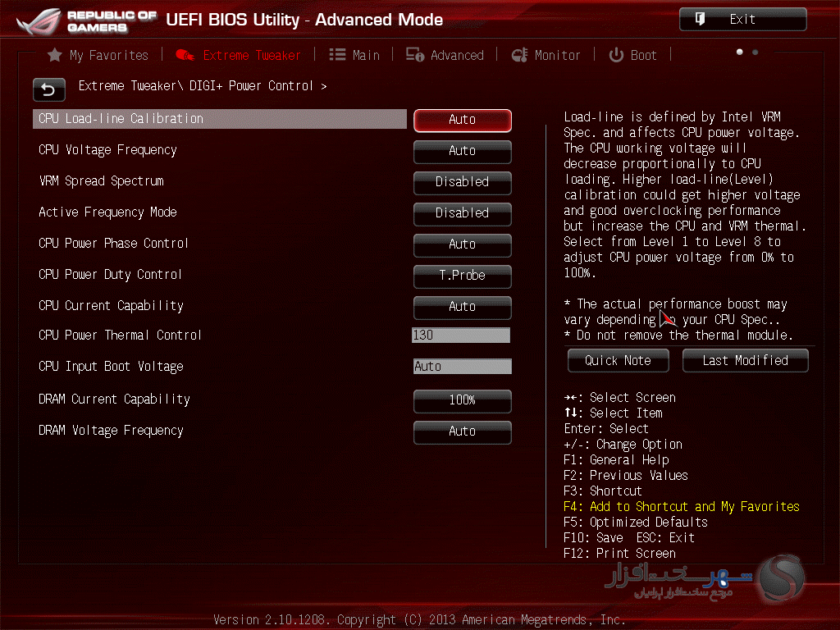The image size is (840, 630).
Task: Open CPU Voltage Frequency Auto dropdown
Action: click(463, 151)
